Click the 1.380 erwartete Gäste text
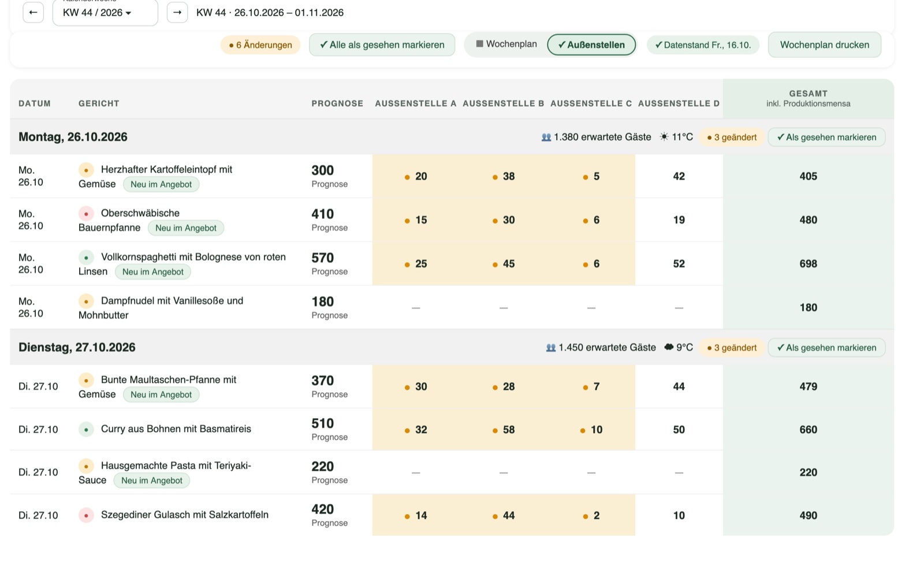 [602, 137]
